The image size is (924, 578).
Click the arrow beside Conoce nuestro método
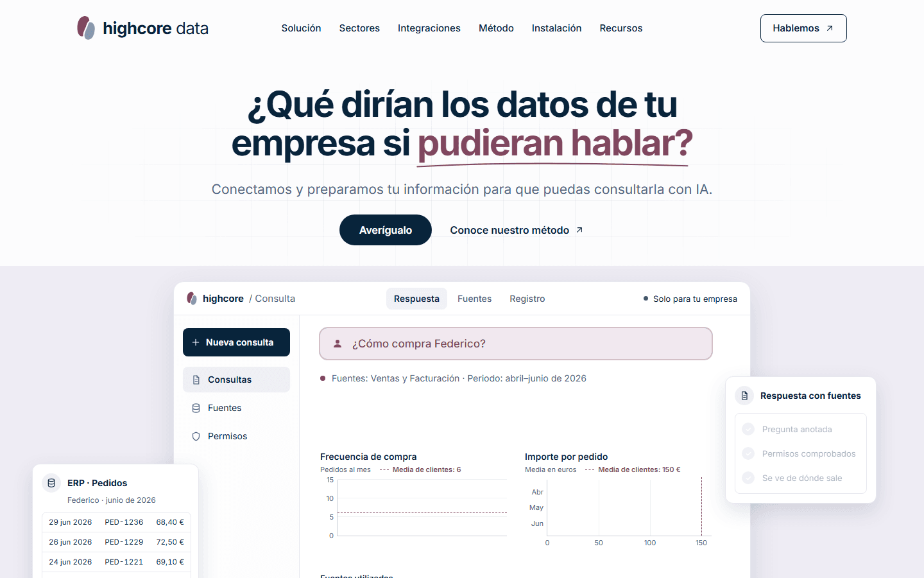[579, 230]
